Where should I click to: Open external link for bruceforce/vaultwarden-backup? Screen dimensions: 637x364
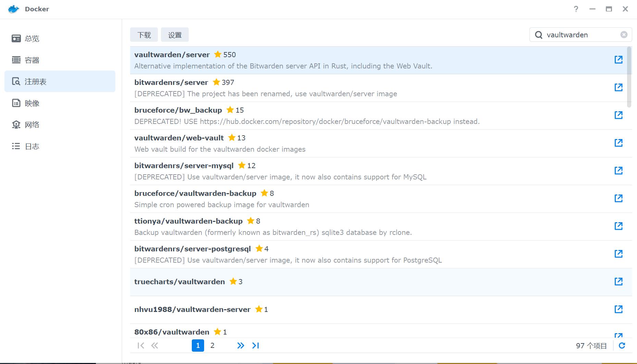pos(619,198)
